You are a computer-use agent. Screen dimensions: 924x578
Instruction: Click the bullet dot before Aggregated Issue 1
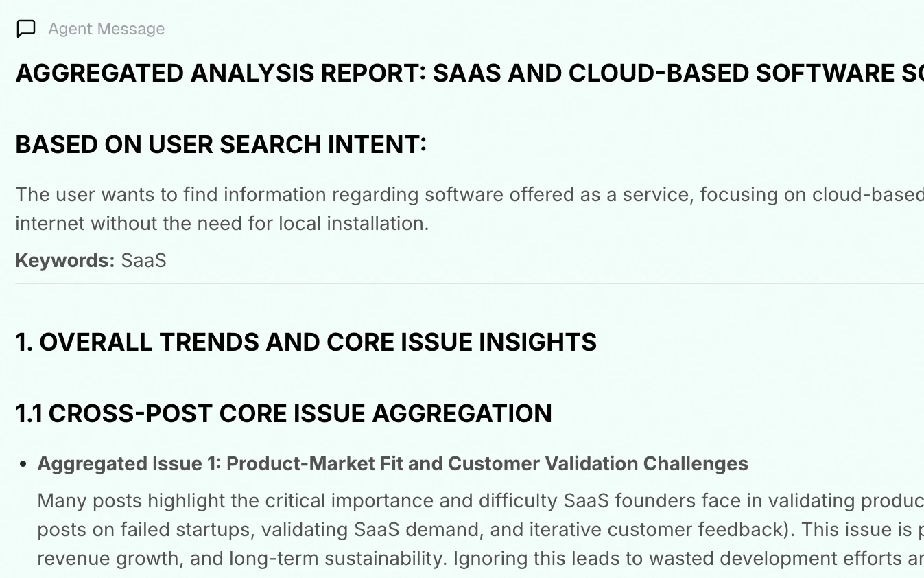coord(23,465)
